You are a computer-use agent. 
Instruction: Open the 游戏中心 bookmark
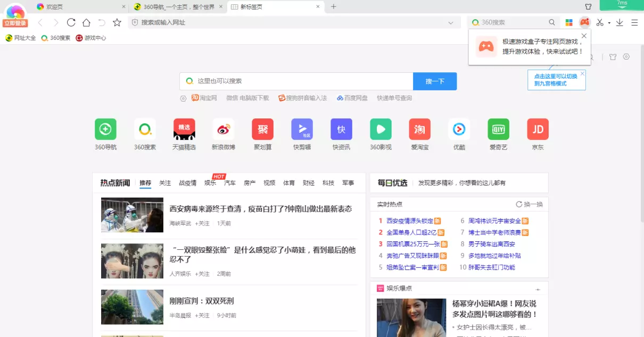click(91, 38)
